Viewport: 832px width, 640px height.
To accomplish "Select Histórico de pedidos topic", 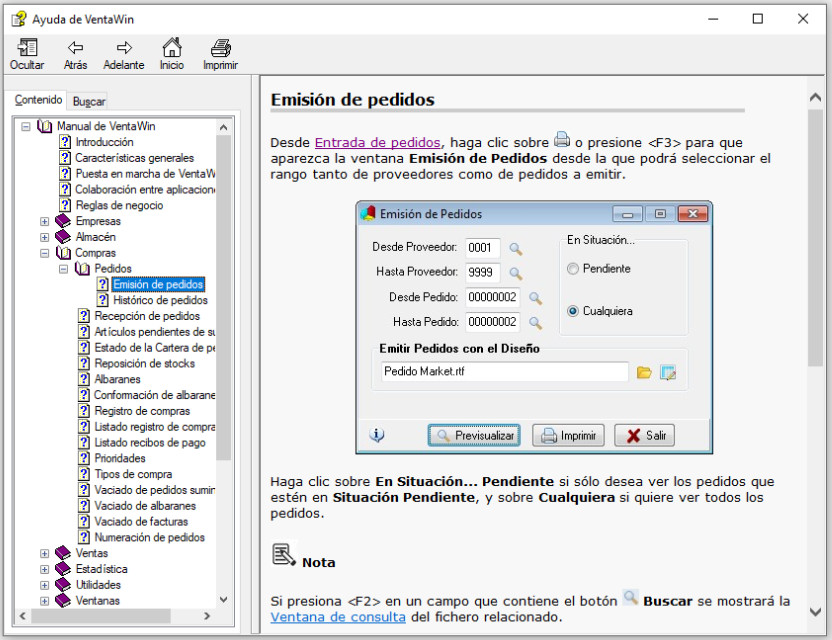I will (160, 300).
